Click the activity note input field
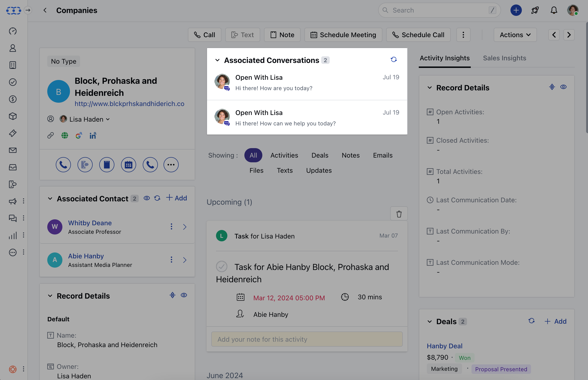 307,339
